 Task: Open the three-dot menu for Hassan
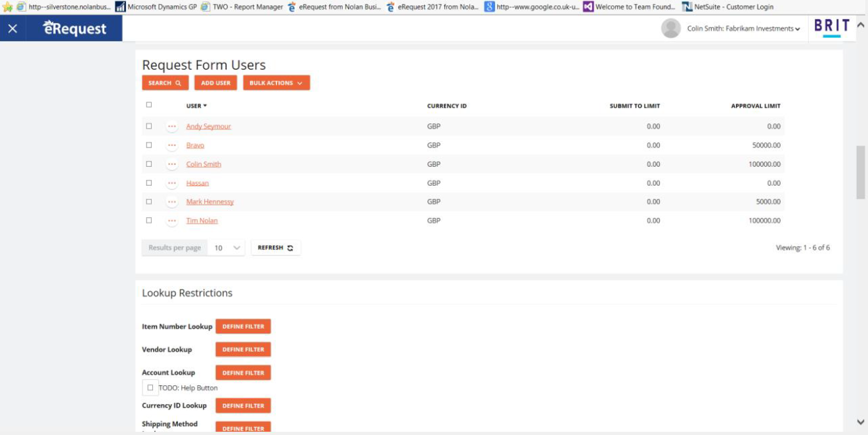(172, 184)
